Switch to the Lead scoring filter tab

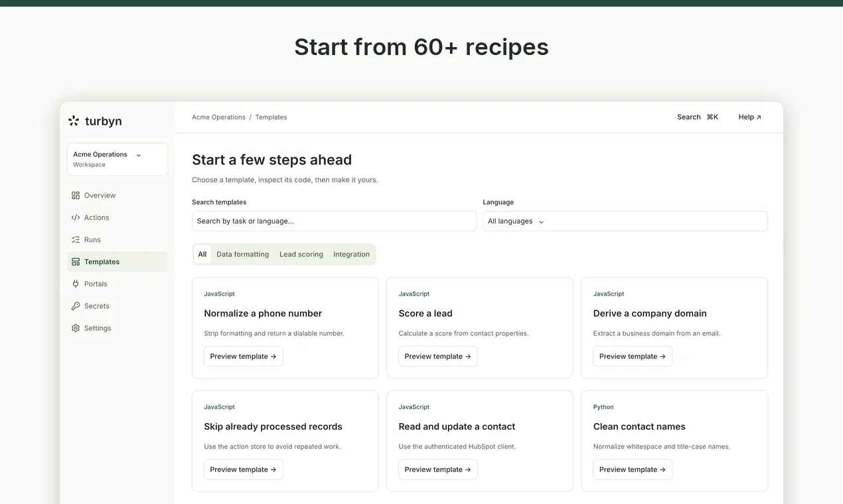[301, 254]
